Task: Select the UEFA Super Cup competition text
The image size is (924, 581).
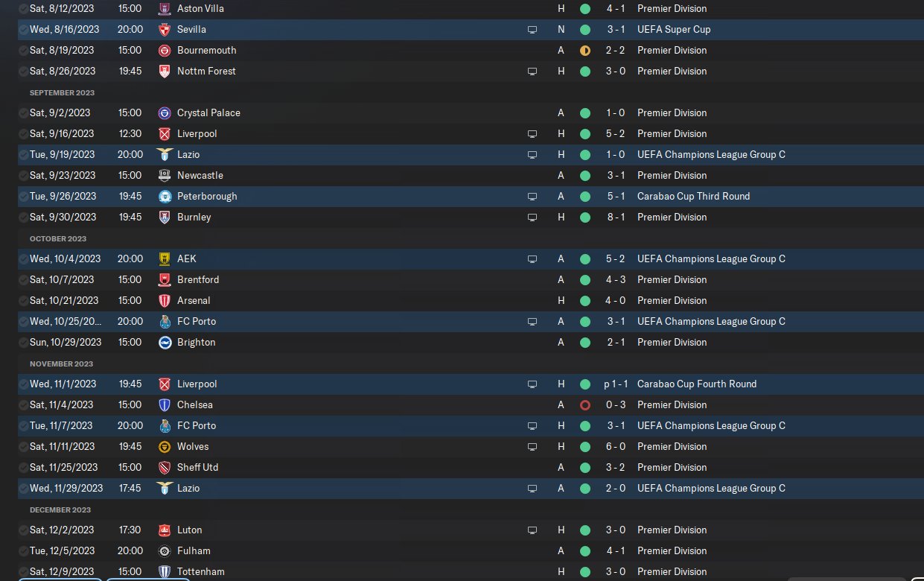Action: 674,30
